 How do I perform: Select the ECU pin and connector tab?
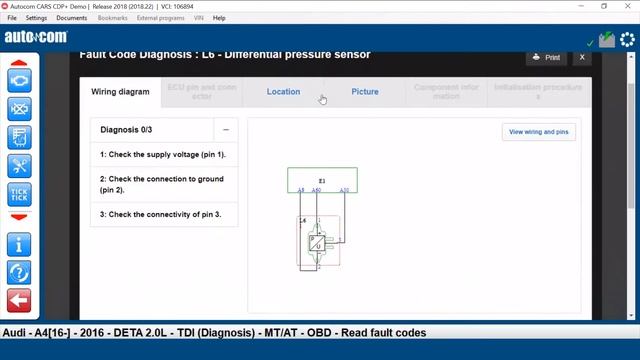[202, 92]
